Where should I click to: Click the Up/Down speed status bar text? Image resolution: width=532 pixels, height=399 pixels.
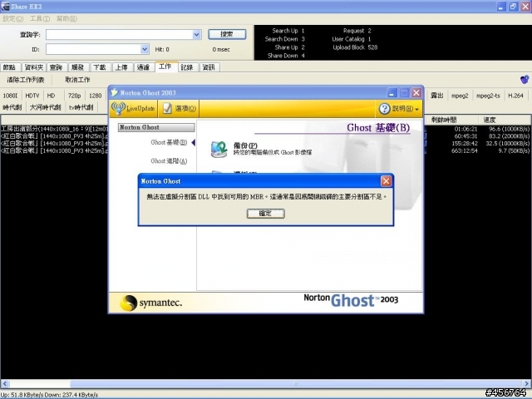pyautogui.click(x=50, y=395)
